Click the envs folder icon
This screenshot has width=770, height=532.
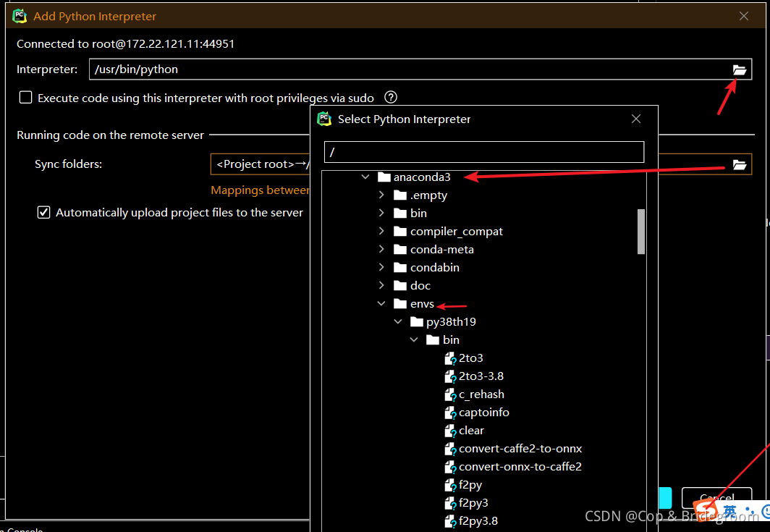click(x=400, y=303)
